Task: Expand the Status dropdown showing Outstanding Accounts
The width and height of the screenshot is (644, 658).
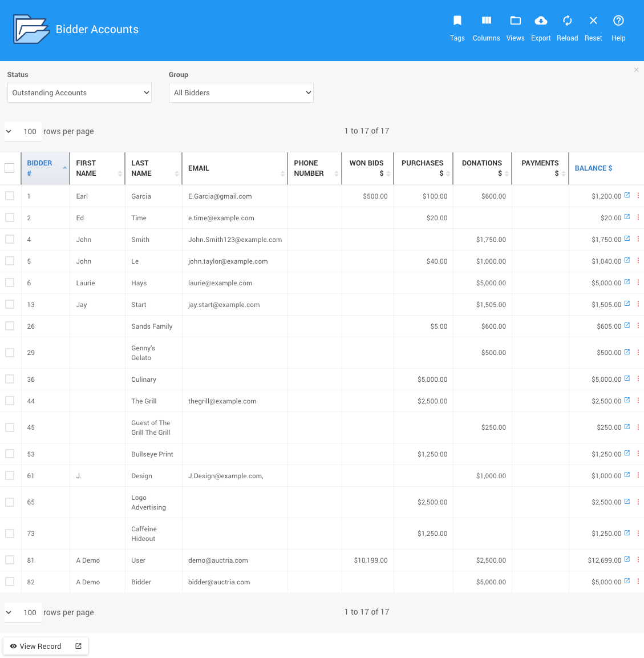Action: pos(79,93)
